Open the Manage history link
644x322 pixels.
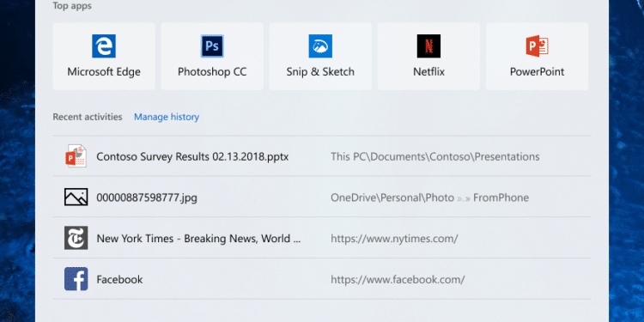167,117
